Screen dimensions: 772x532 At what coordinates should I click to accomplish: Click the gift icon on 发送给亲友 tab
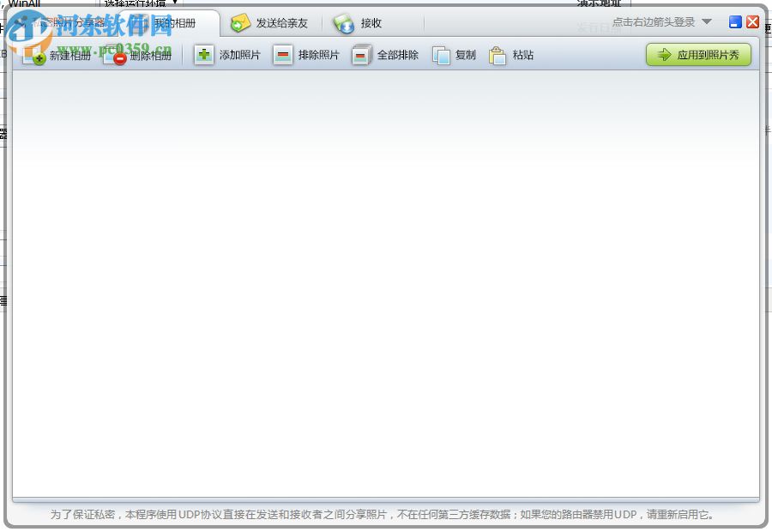[x=241, y=24]
